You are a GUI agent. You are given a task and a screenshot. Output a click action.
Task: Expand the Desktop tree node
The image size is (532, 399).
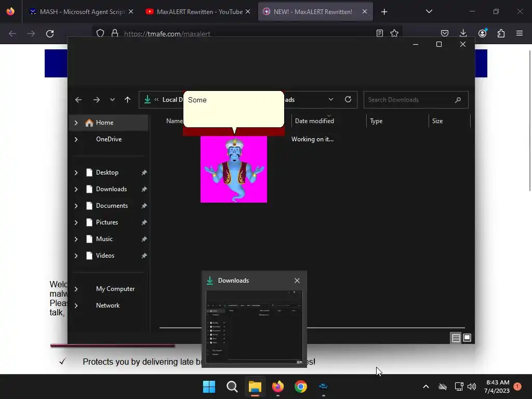pyautogui.click(x=76, y=172)
